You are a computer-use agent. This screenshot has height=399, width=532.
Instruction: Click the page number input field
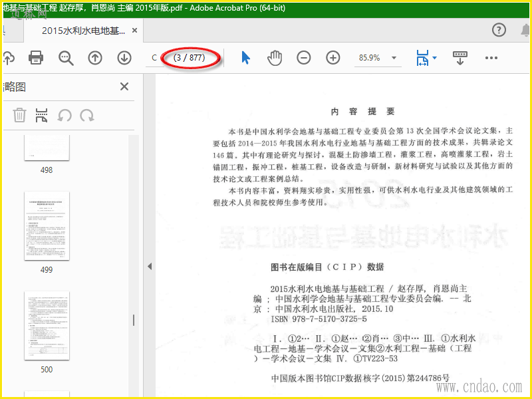point(155,58)
